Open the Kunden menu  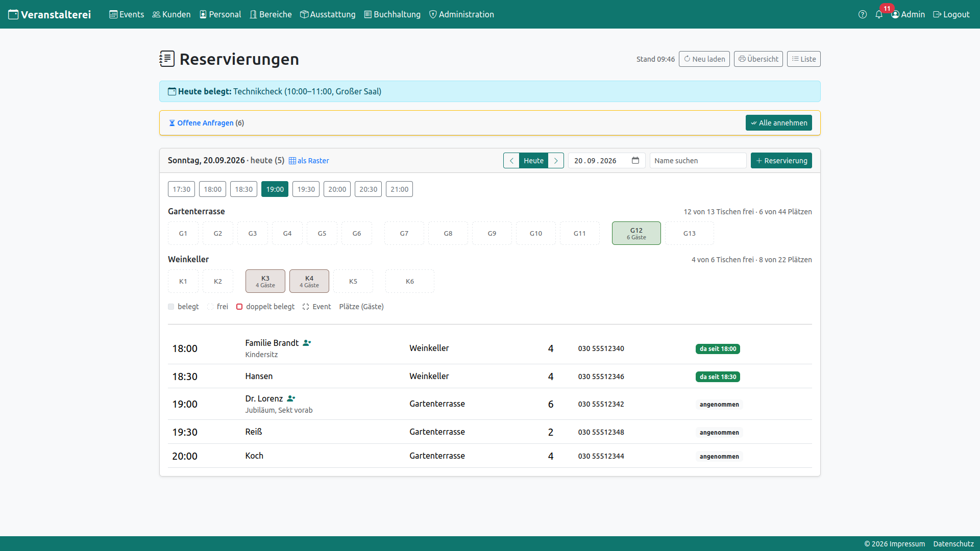click(171, 14)
